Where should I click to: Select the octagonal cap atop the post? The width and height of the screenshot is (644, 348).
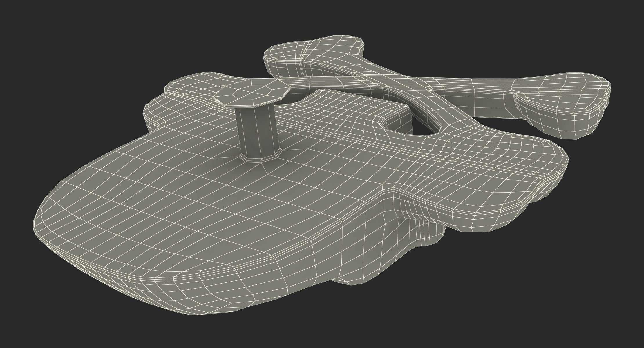pyautogui.click(x=252, y=93)
